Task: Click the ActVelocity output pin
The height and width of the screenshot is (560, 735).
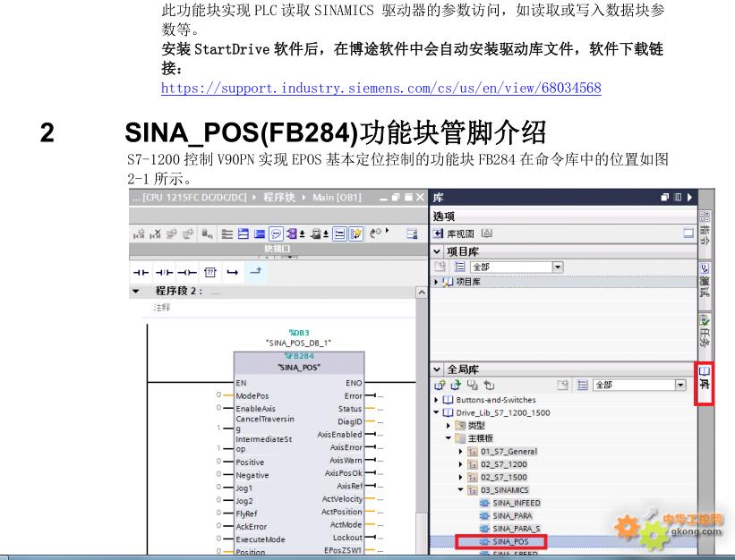Action: [342, 499]
